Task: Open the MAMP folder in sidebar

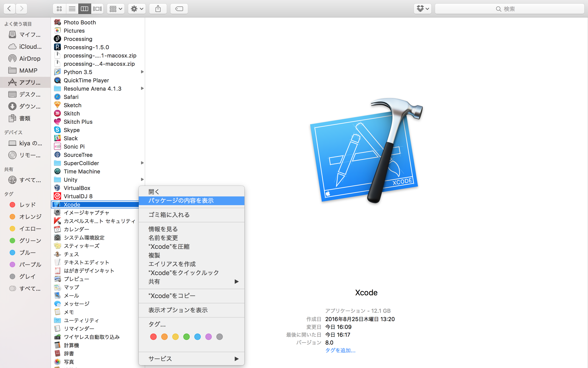Action: click(25, 70)
